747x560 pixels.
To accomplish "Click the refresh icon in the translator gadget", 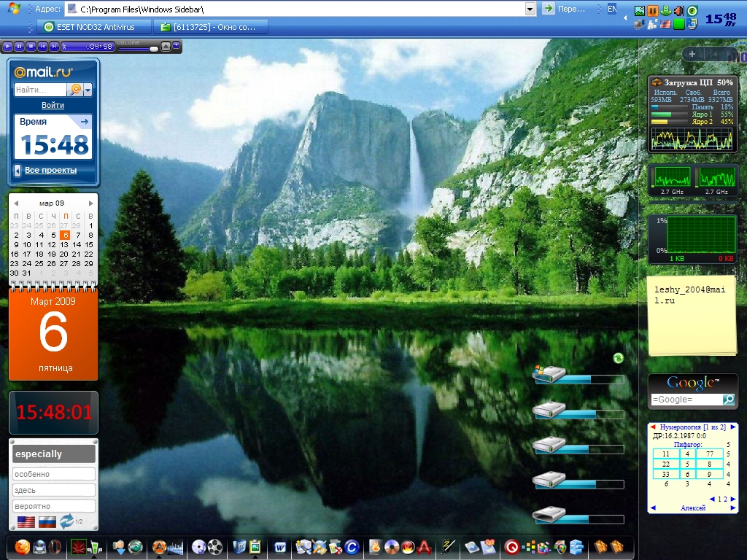I will pos(66,521).
